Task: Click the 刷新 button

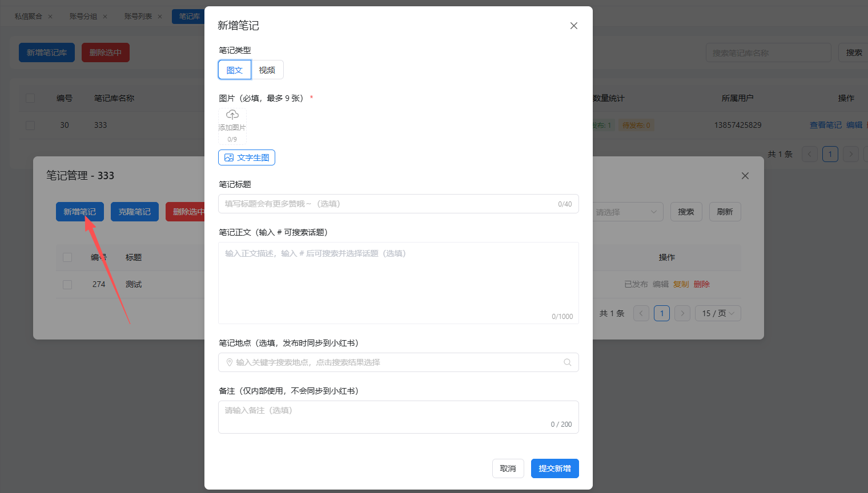Action: tap(725, 212)
